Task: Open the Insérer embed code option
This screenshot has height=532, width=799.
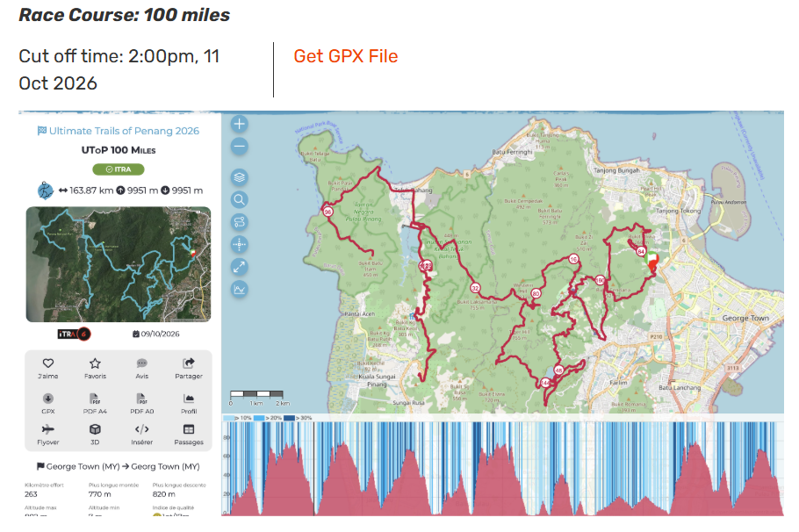Action: pos(141,435)
